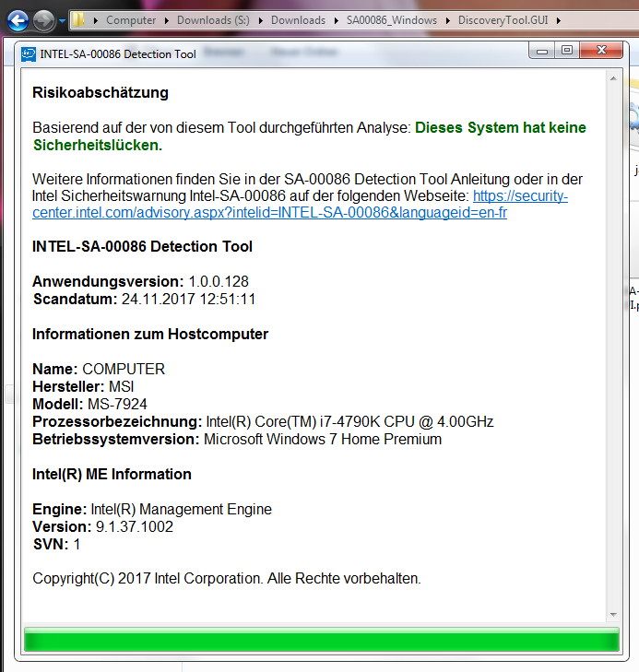Click the Detection Tool window title icon
Image resolution: width=639 pixels, height=672 pixels.
pos(29,54)
